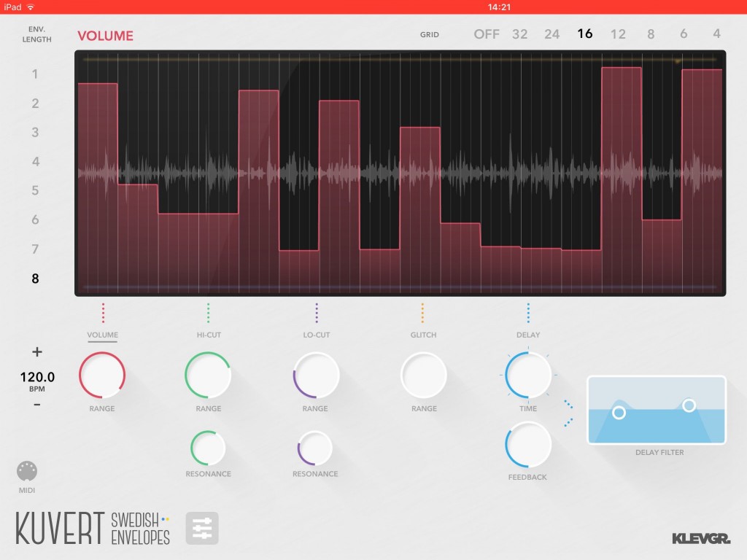Click the red Volume Range knob
Screen dimensions: 747x560
point(102,376)
